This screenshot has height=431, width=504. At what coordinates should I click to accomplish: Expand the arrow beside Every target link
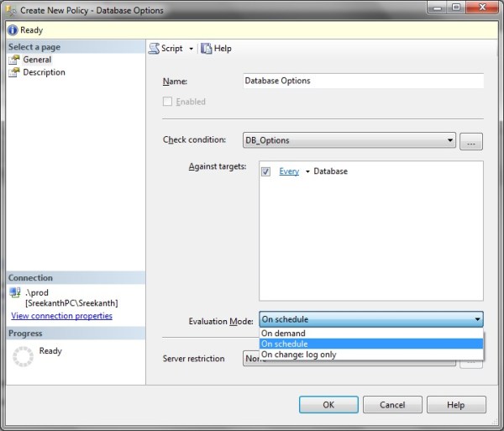pos(307,171)
